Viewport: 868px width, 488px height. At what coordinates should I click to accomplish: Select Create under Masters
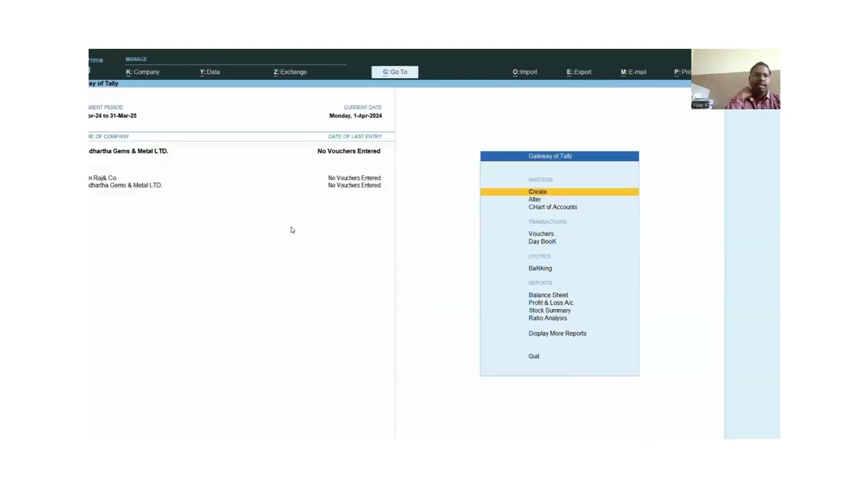(559, 192)
